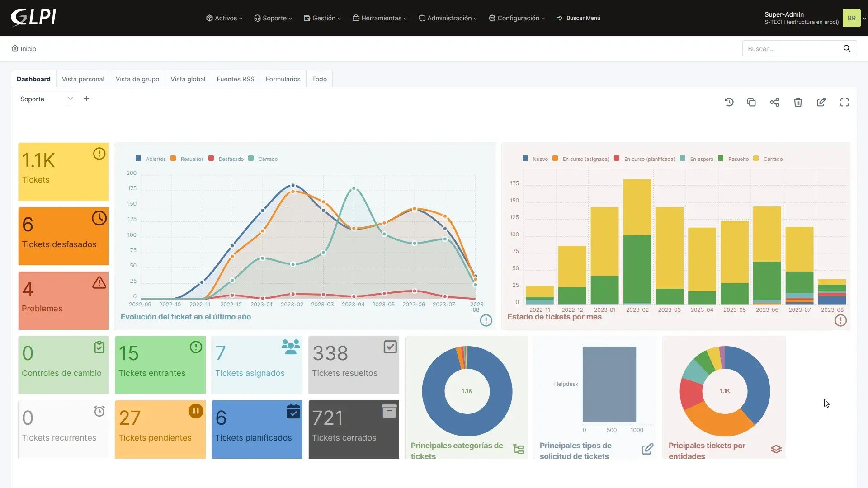The image size is (868, 488).
Task: Expand the Gestión menu
Action: coord(322,18)
